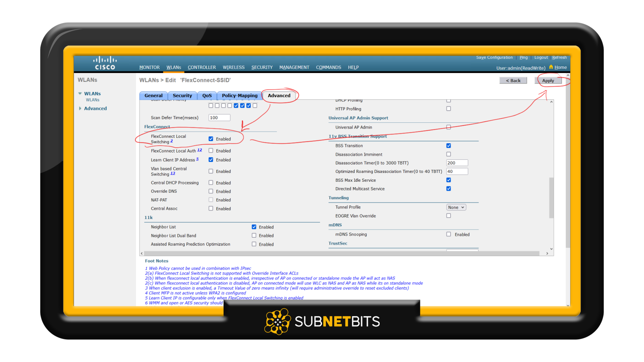
Task: Open Tunnel Profile dropdown
Action: click(456, 207)
